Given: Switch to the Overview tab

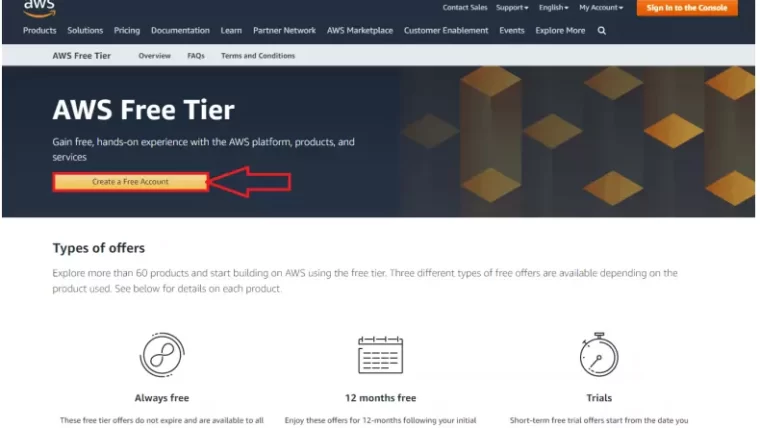Looking at the screenshot, I should [x=155, y=56].
